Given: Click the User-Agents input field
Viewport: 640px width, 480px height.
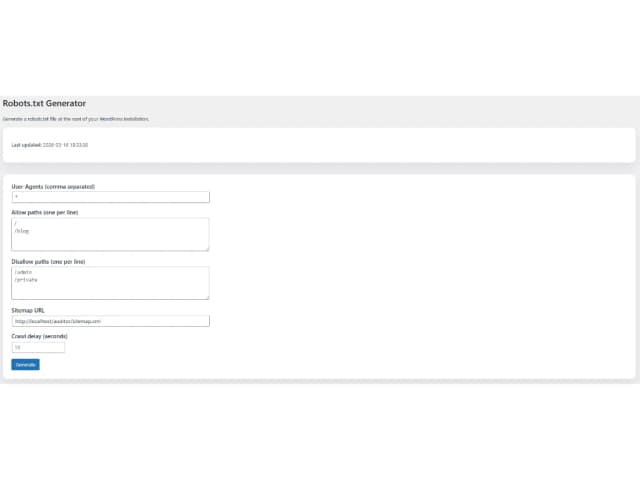Looking at the screenshot, I should tap(111, 197).
